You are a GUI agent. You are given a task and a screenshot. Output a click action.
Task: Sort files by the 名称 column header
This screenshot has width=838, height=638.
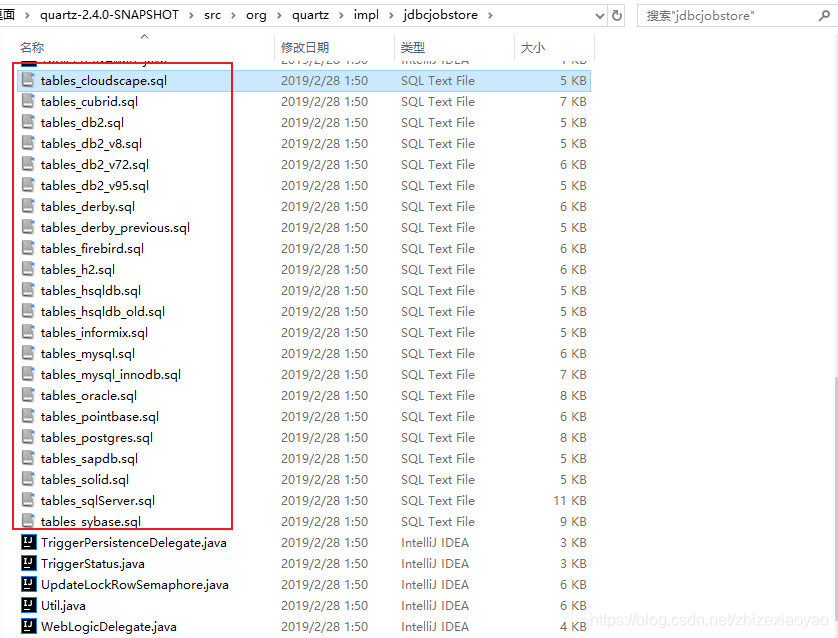pos(31,46)
